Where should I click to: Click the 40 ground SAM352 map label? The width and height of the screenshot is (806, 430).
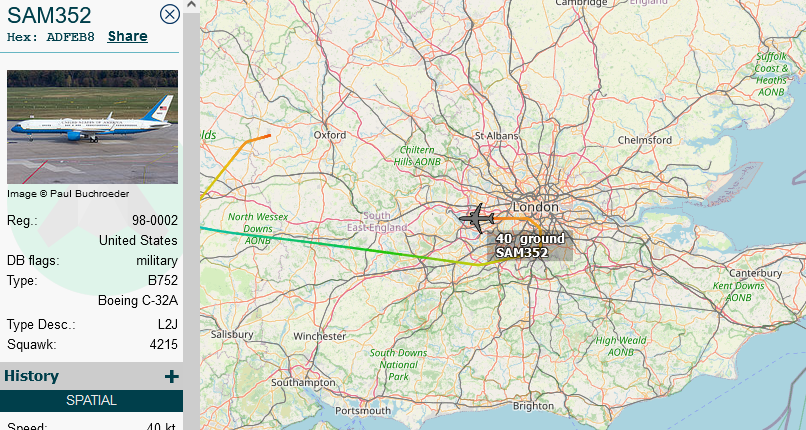point(529,246)
